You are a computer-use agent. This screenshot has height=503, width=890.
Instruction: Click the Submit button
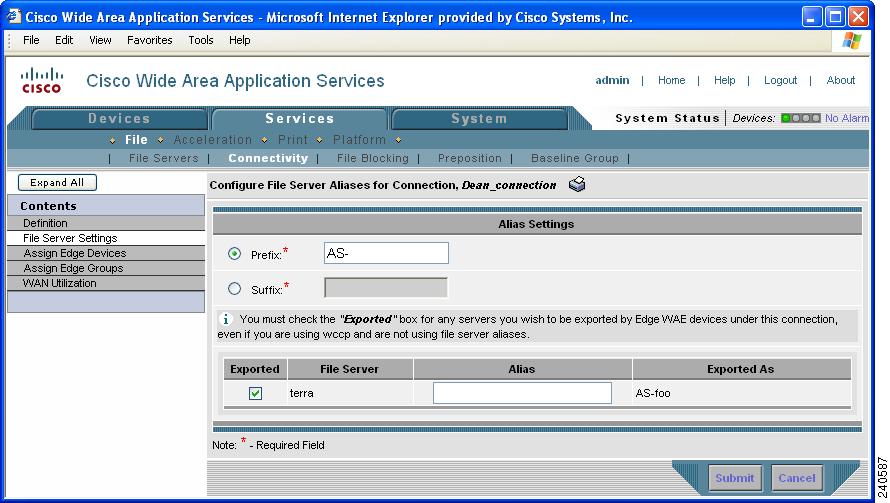coord(734,478)
